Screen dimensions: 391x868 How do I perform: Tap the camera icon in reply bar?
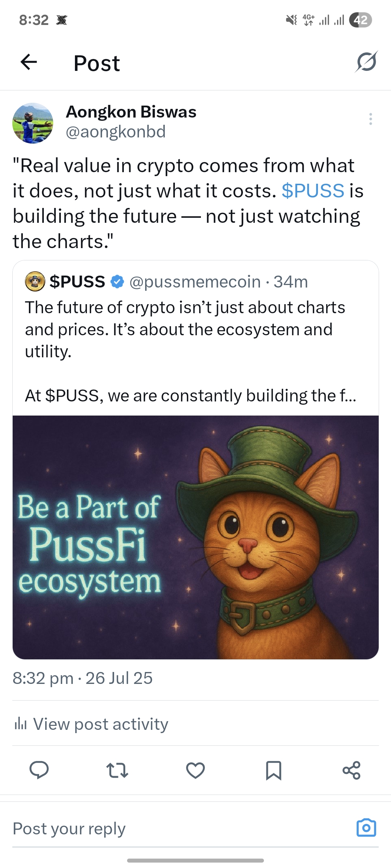[x=366, y=828]
